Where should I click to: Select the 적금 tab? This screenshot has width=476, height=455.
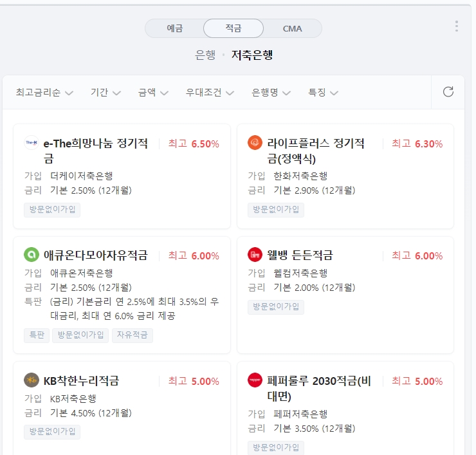pos(233,28)
